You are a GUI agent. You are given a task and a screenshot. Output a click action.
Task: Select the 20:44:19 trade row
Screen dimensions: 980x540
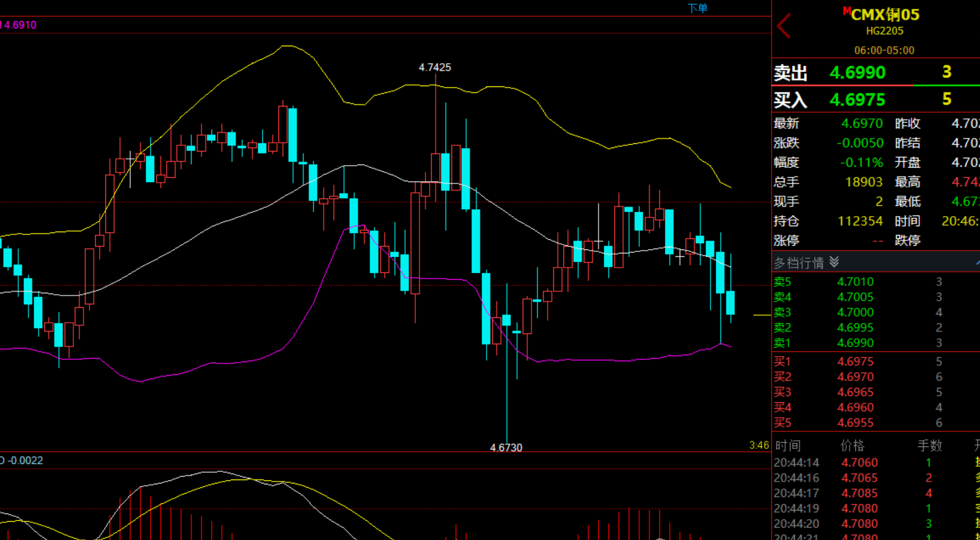[875, 508]
